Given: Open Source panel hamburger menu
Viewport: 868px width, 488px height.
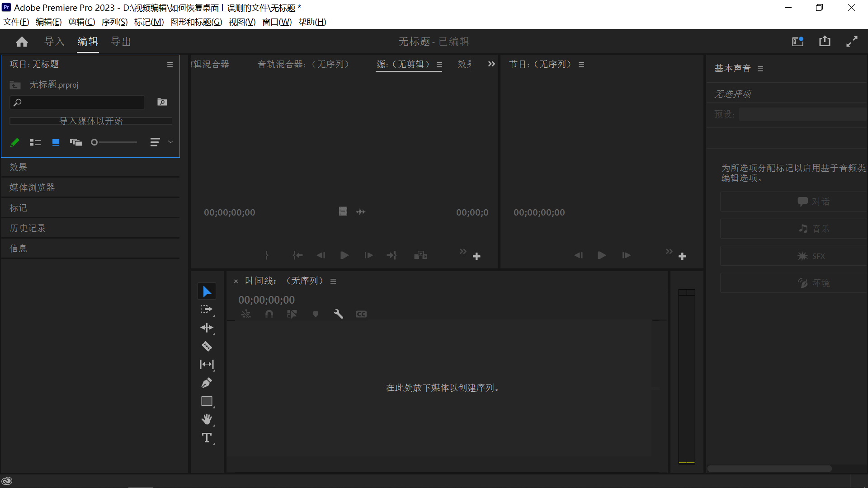Looking at the screenshot, I should [439, 65].
